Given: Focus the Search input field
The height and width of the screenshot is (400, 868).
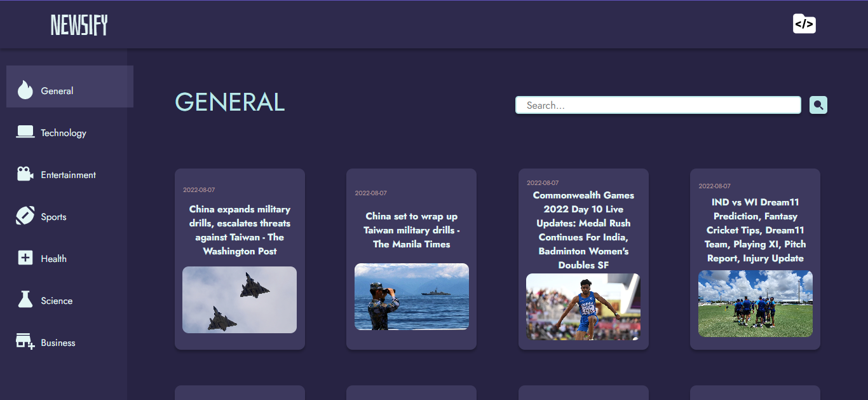Looking at the screenshot, I should tap(658, 105).
